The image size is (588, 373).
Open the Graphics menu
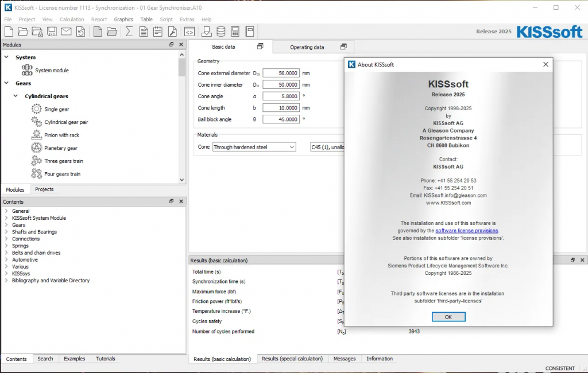pyautogui.click(x=123, y=19)
